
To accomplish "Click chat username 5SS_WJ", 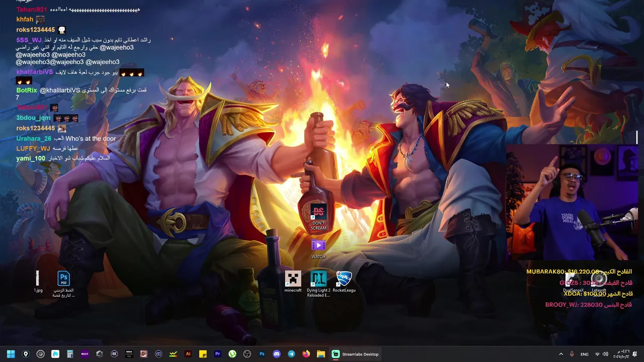I will 29,40.
